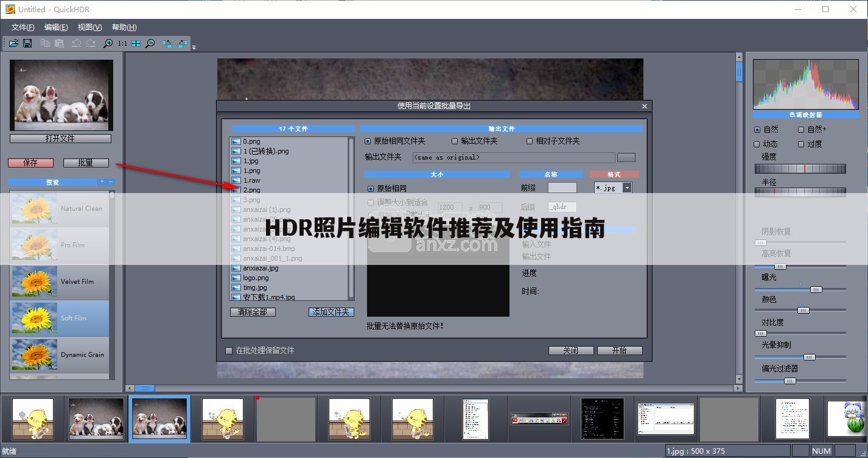The width and height of the screenshot is (868, 458).
Task: Select the Velvet Film preset thumbnail
Action: click(x=34, y=281)
